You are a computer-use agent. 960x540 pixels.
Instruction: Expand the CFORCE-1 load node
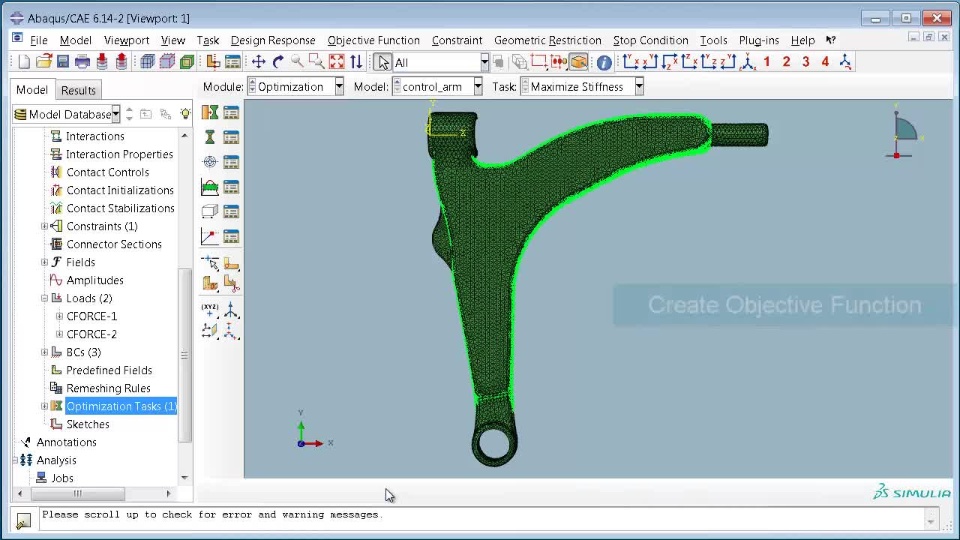coord(59,317)
